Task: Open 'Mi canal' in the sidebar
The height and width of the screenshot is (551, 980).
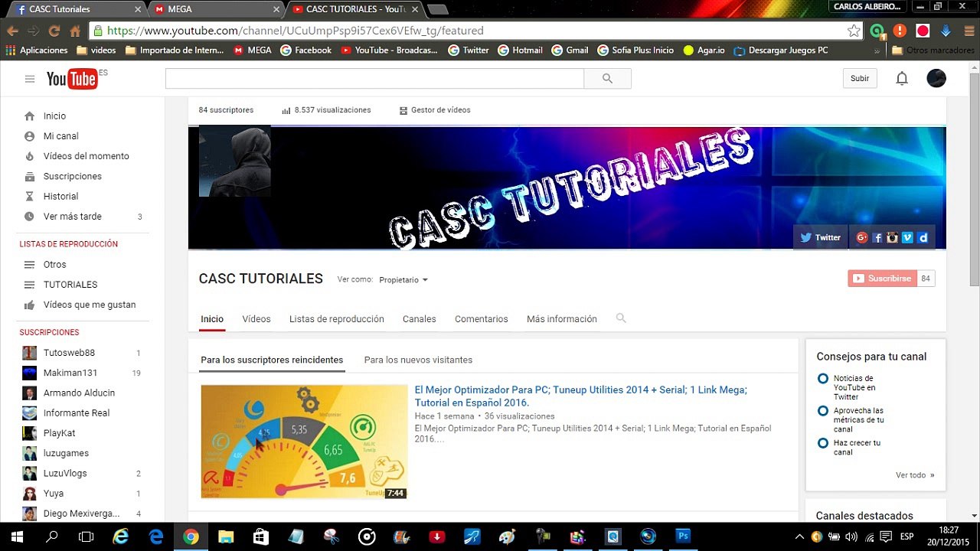Action: (x=60, y=136)
